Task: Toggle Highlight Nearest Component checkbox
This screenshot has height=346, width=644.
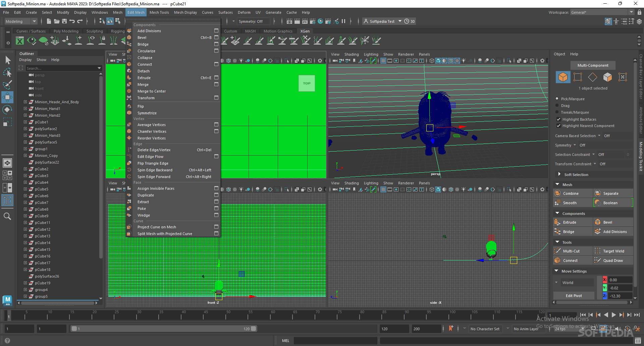Action: pyautogui.click(x=558, y=126)
